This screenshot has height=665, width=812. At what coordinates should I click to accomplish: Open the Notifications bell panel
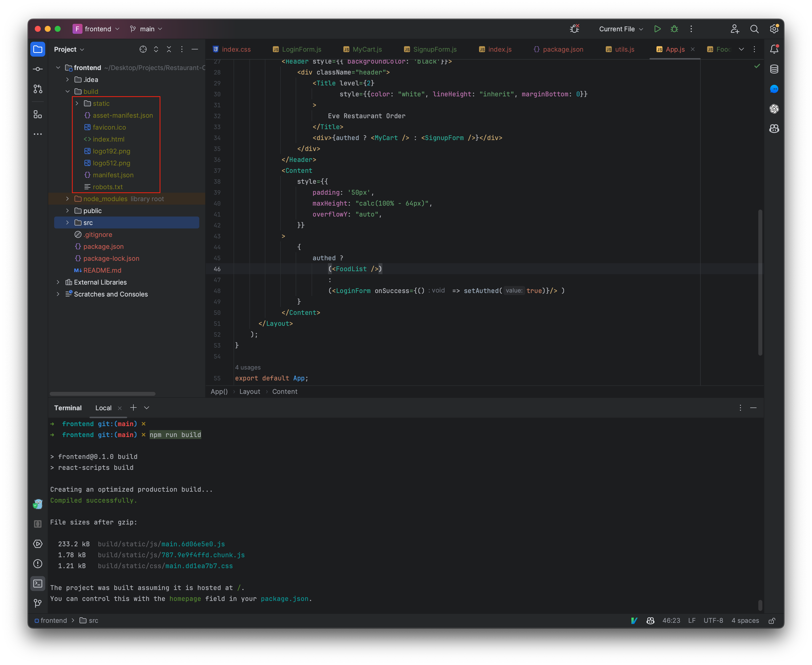(x=774, y=49)
